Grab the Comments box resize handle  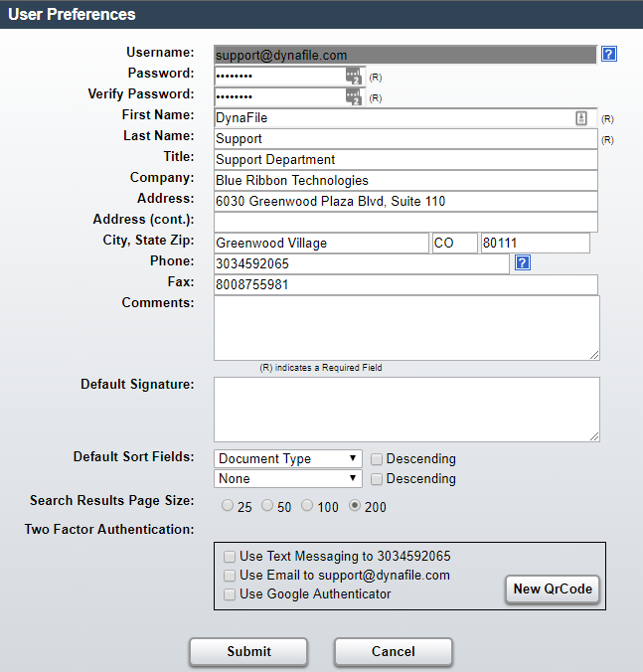coord(594,355)
